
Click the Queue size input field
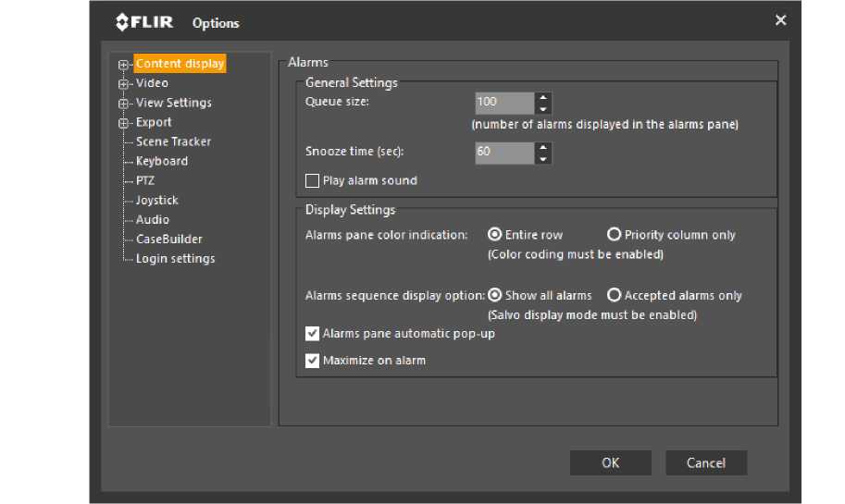click(504, 103)
